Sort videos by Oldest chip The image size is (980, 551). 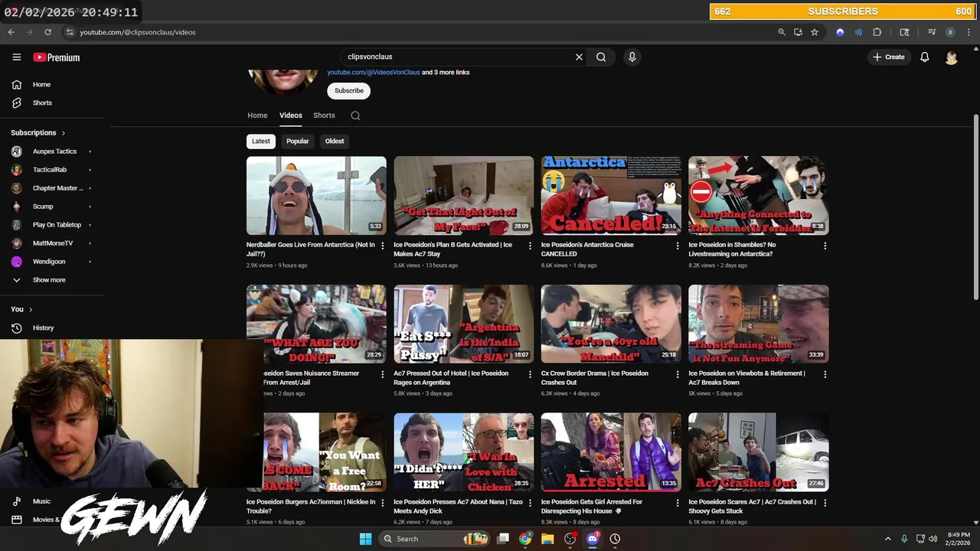tap(335, 141)
